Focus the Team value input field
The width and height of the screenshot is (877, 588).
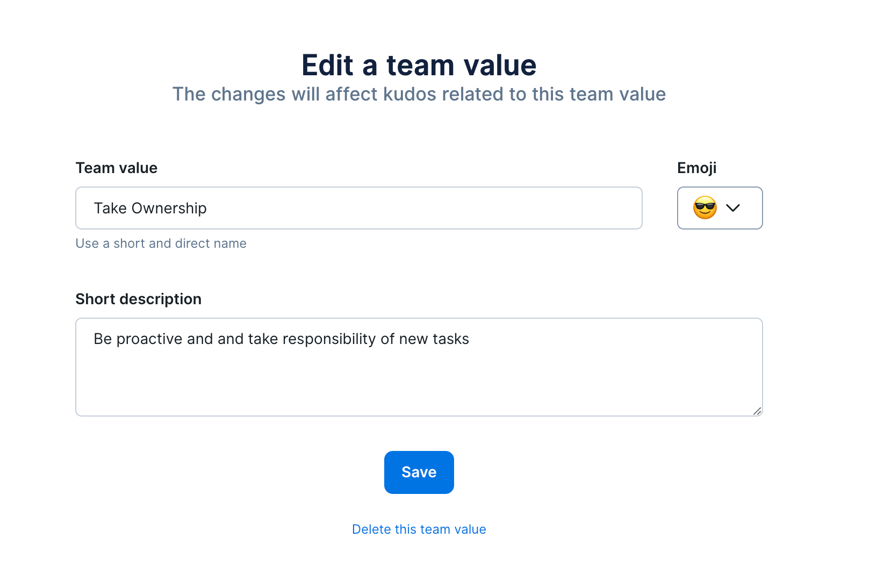[x=358, y=208]
